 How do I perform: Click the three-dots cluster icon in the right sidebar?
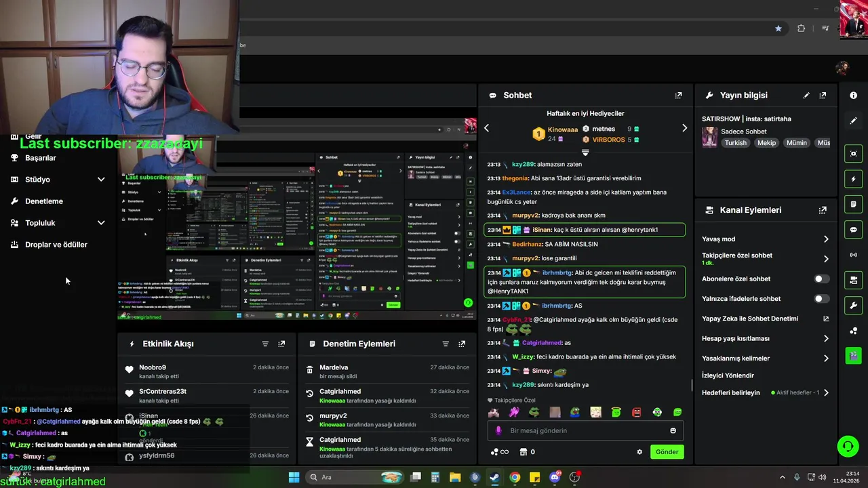[x=854, y=331]
